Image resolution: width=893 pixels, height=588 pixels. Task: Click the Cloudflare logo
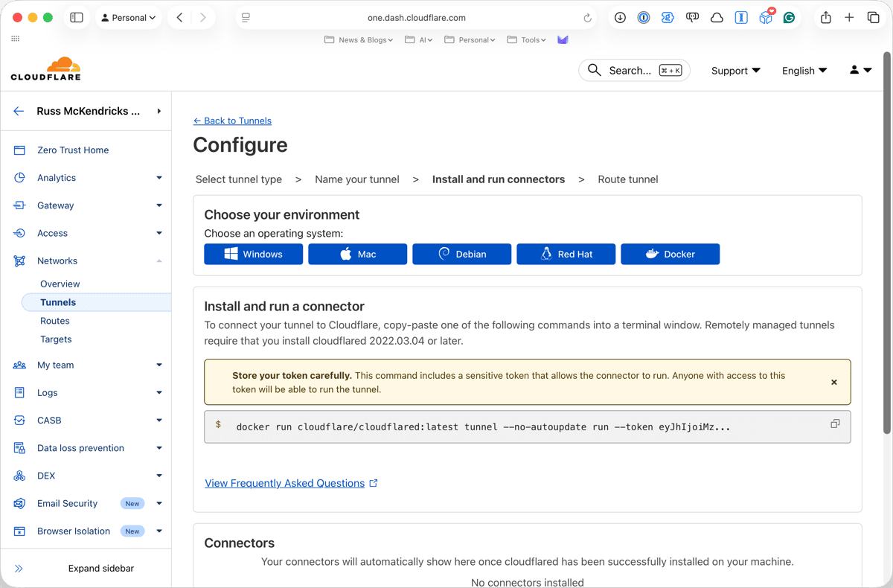click(x=45, y=69)
